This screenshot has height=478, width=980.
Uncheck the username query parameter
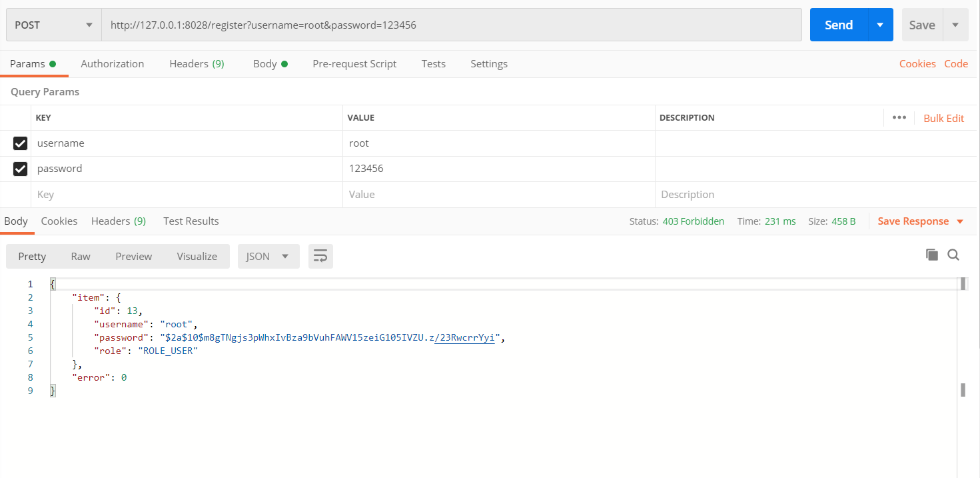pos(20,143)
